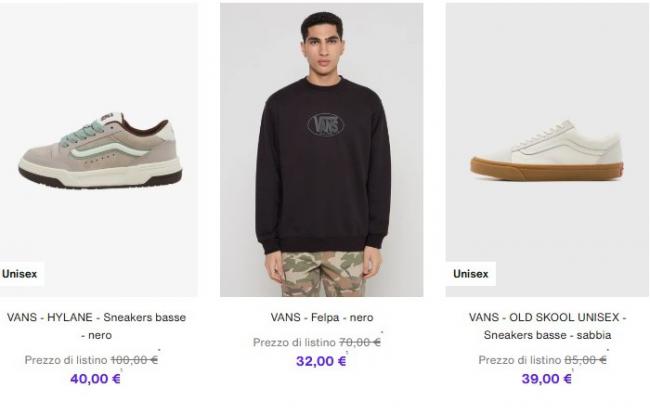650x414 pixels.
Task: Open VANS - OLD SKOOL UNISEX title link
Action: click(547, 326)
